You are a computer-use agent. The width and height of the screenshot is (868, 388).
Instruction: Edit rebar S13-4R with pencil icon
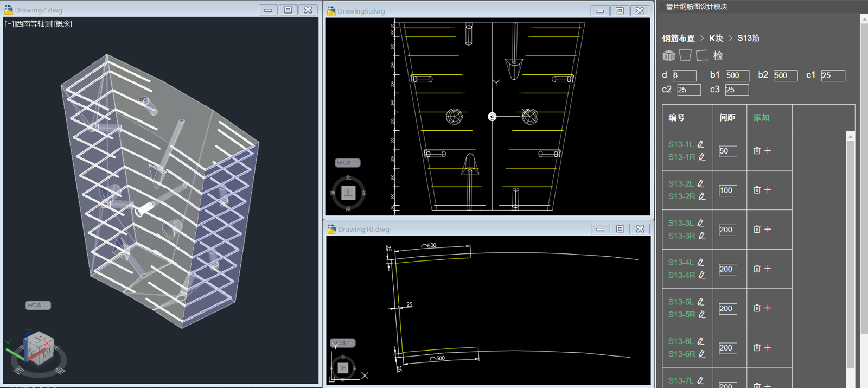tap(701, 275)
